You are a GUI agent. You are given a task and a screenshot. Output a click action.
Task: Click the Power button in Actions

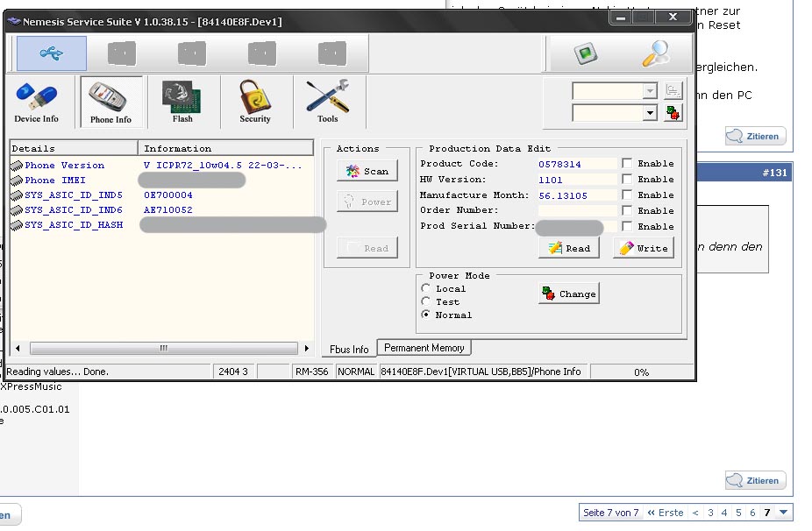click(367, 202)
